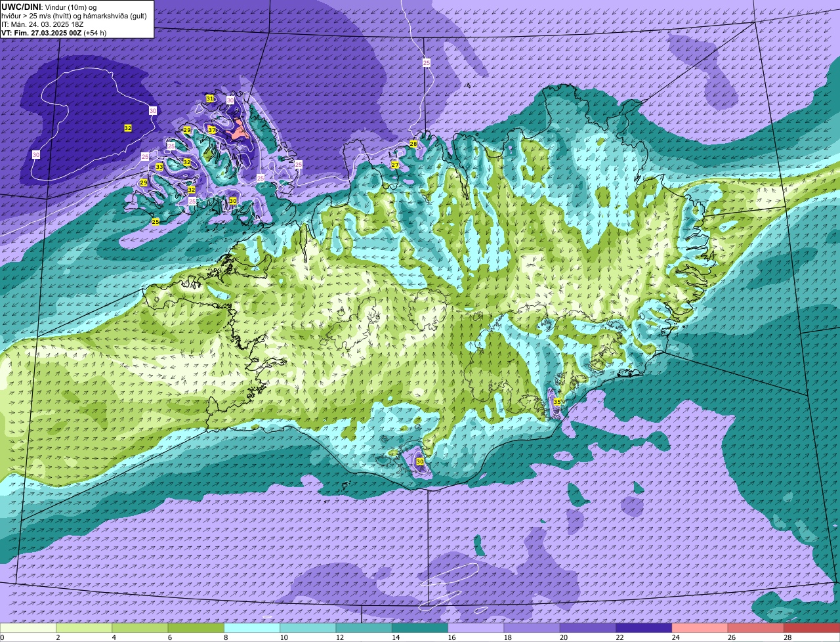Select the 10–12 m/s turquoise legend swatch
840x642 pixels.
(x=308, y=628)
